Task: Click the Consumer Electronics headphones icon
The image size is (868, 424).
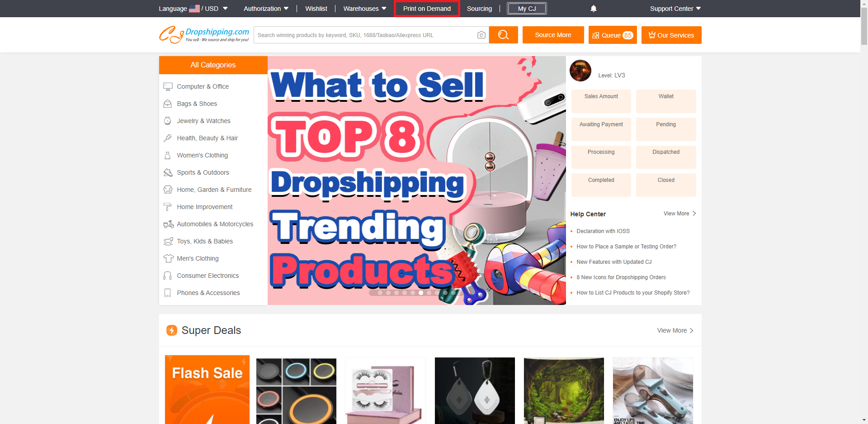Action: pos(168,276)
